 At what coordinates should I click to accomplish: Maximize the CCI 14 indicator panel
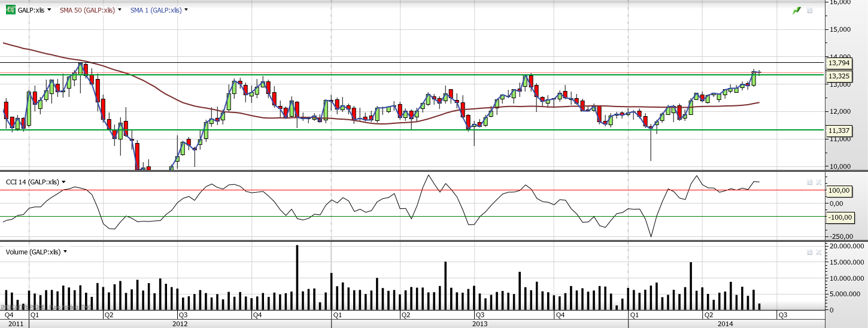click(810, 182)
